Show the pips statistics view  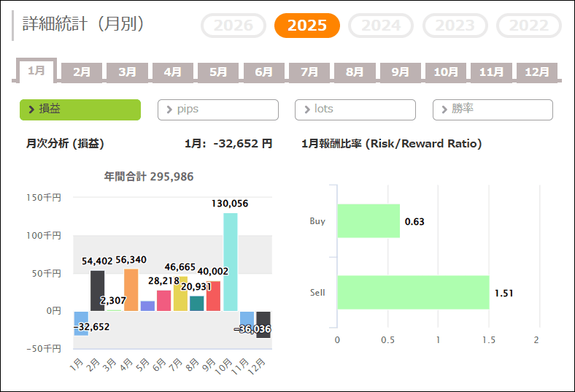(x=217, y=109)
